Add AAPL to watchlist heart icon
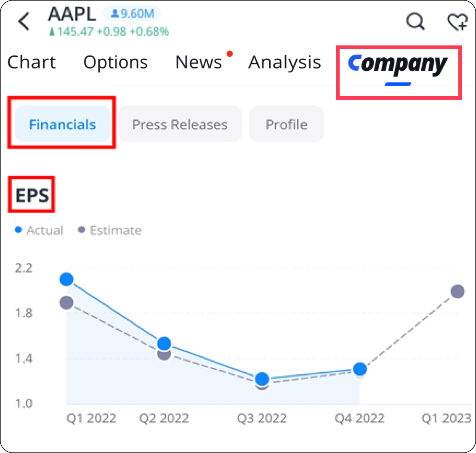Image resolution: width=476 pixels, height=453 pixels. (x=457, y=21)
